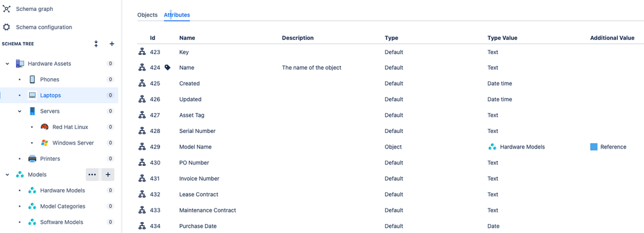This screenshot has width=644, height=233.
Task: Select the Phones device icon
Action: point(32,79)
